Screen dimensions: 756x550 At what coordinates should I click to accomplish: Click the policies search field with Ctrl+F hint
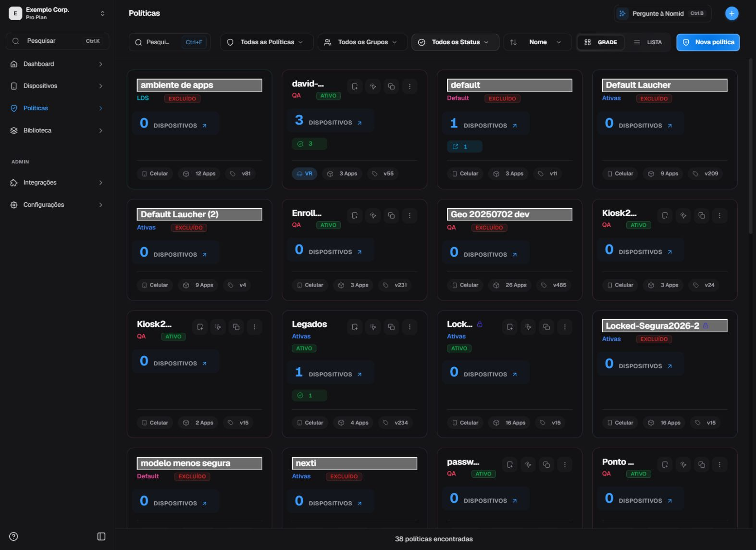[170, 42]
